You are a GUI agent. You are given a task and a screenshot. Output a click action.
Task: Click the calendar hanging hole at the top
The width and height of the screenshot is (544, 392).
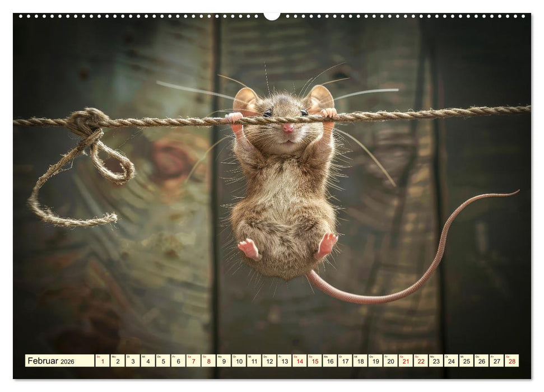pos(272,16)
